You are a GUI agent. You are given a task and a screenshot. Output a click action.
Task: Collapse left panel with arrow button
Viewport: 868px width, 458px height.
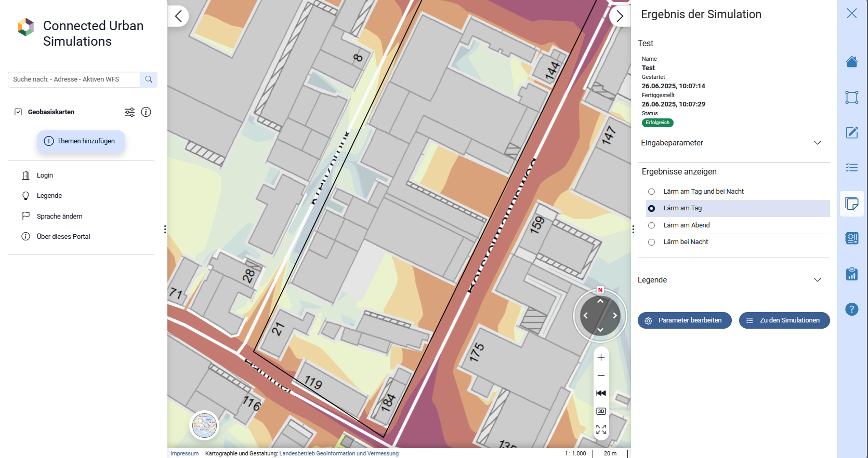pyautogui.click(x=178, y=16)
